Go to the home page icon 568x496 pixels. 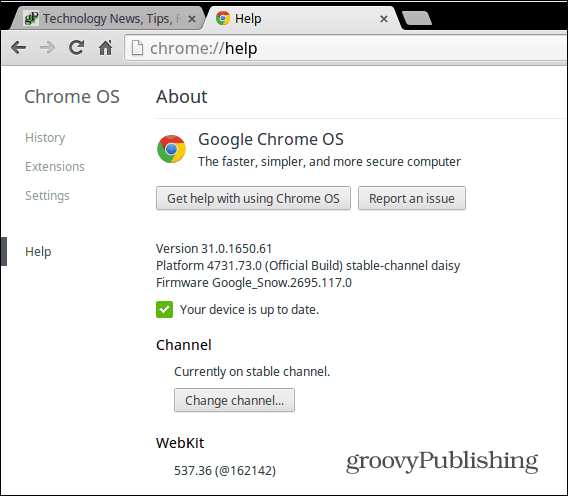tap(105, 47)
